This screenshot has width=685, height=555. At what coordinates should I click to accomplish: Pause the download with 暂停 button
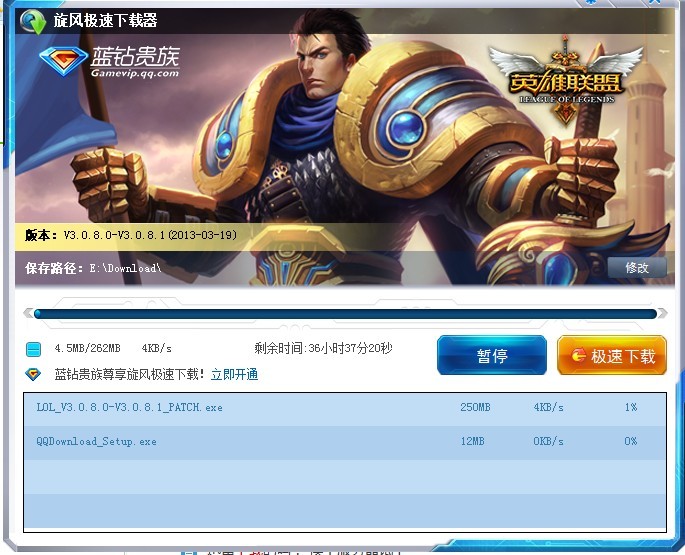tap(492, 355)
